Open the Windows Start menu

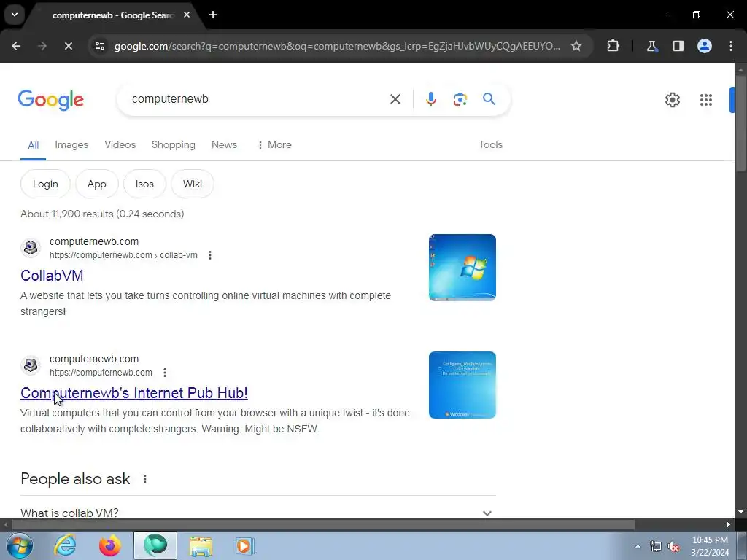pos(20,545)
